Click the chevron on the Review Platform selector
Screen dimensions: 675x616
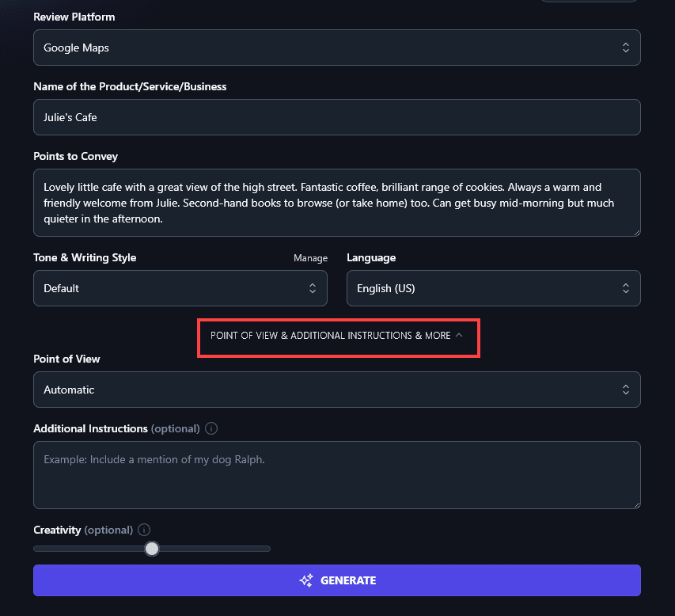pos(624,48)
